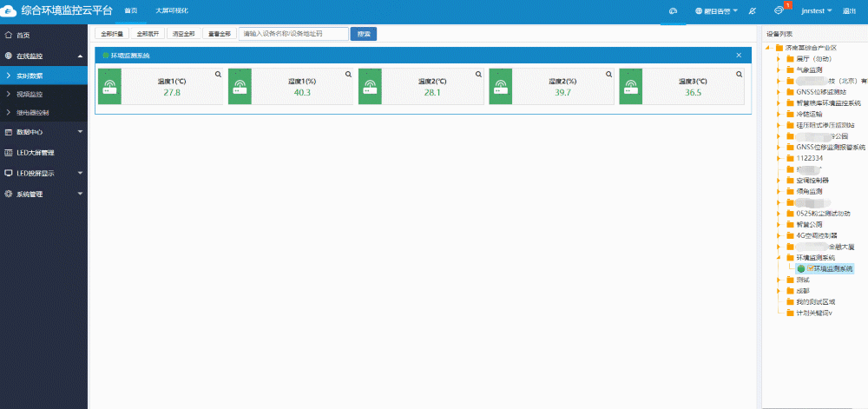
Task: Select the 我的测试区域 tree folder
Action: tap(815, 302)
